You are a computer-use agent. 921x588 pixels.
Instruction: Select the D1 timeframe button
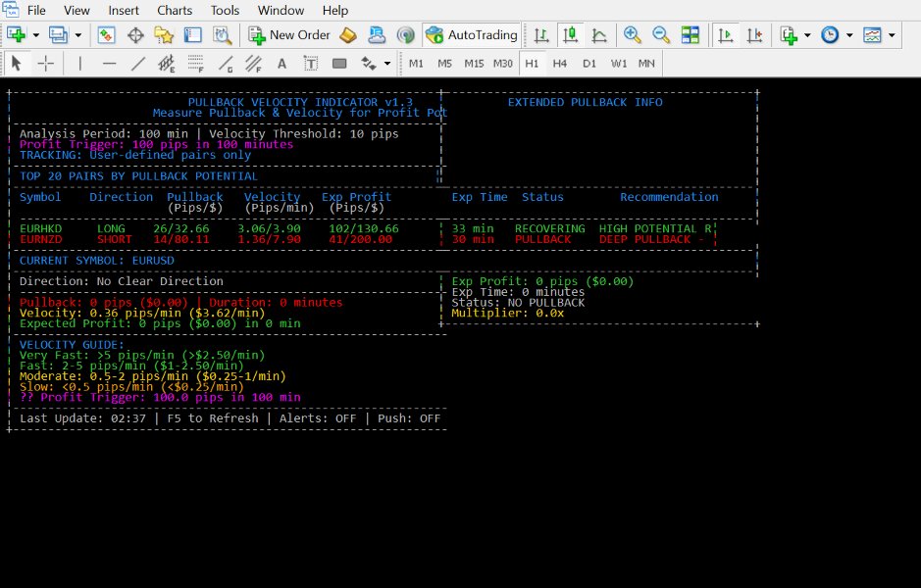tap(589, 64)
